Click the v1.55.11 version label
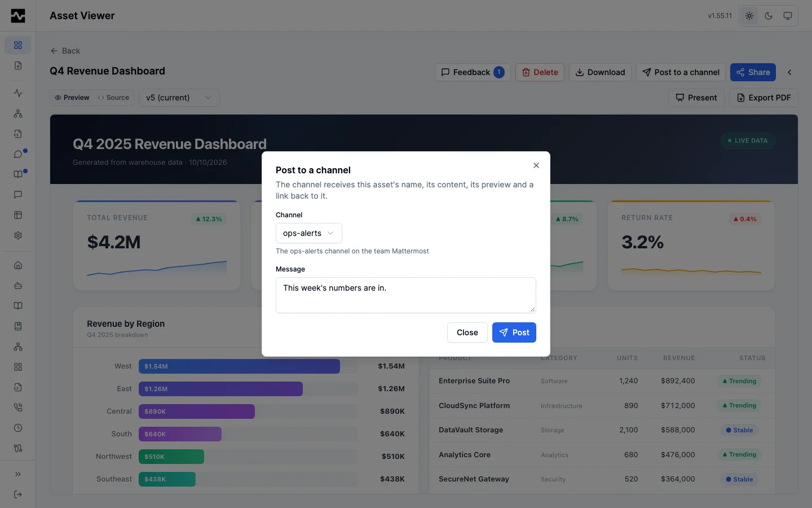Image resolution: width=812 pixels, height=508 pixels. (x=720, y=16)
